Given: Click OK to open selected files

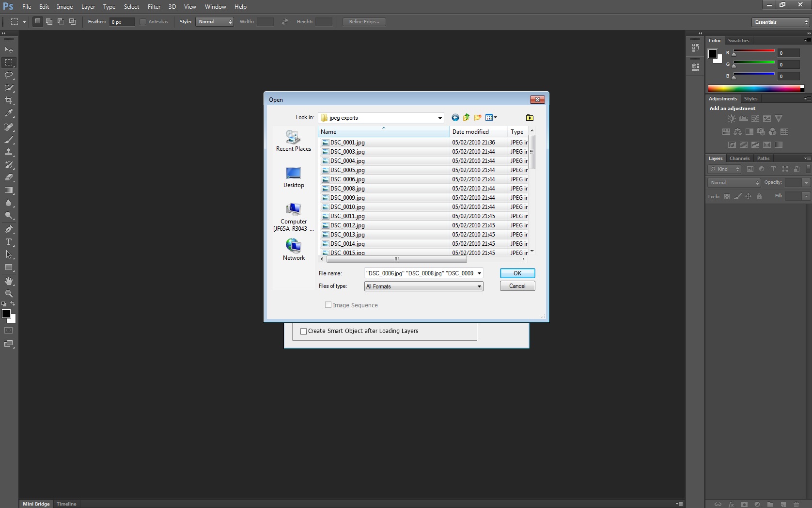Looking at the screenshot, I should click(x=517, y=273).
